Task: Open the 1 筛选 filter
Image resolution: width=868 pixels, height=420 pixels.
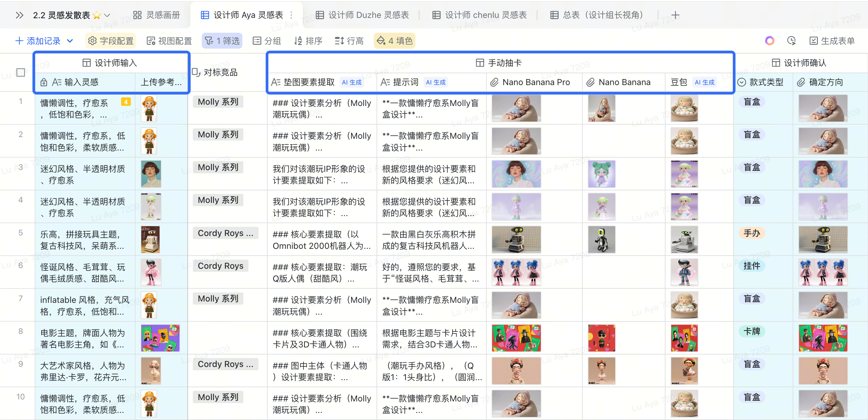Action: pos(222,41)
